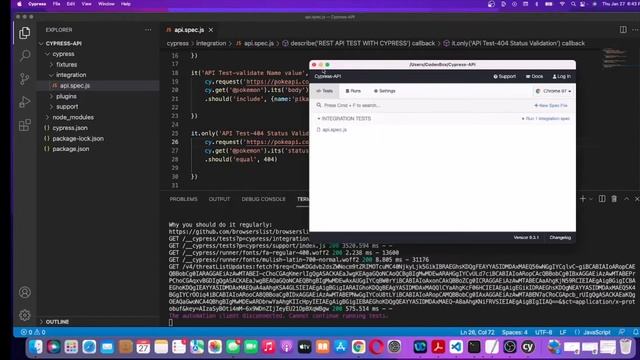
Task: Open the Chrome 97 browser dropdown
Action: [553, 91]
